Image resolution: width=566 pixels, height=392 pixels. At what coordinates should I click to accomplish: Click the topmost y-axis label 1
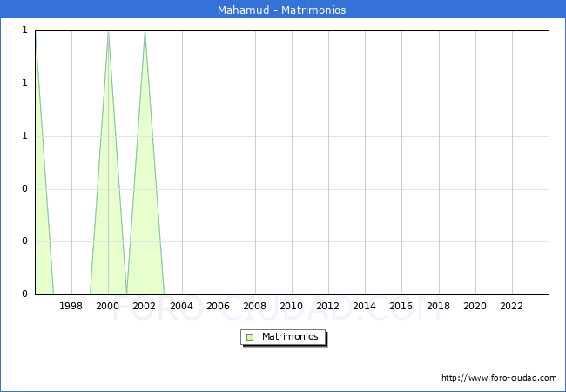pos(24,31)
